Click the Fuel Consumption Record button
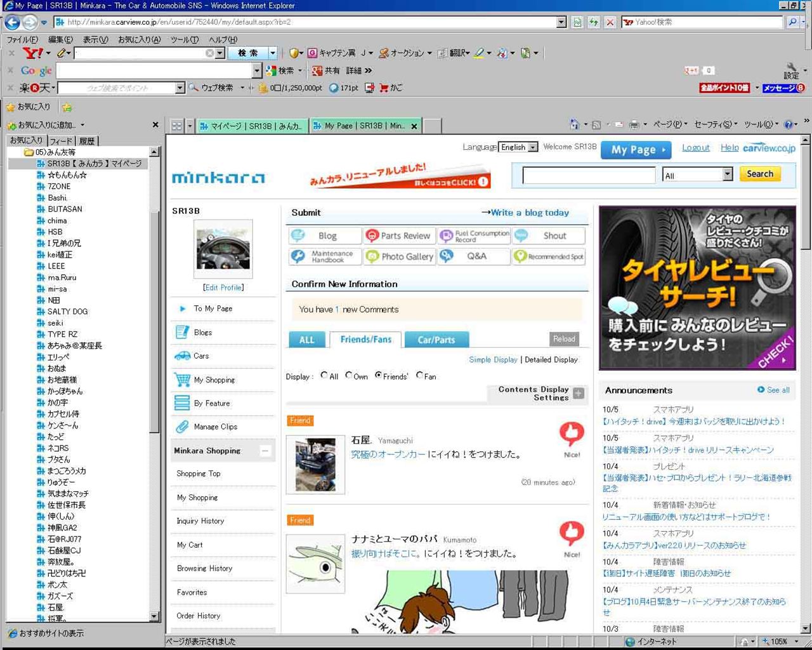Viewport: 812px width, 650px height. pyautogui.click(x=474, y=235)
